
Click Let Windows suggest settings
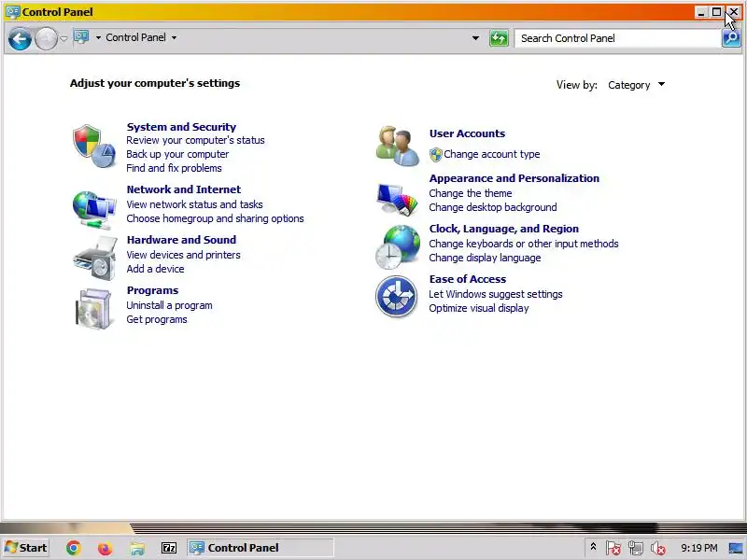[496, 295]
